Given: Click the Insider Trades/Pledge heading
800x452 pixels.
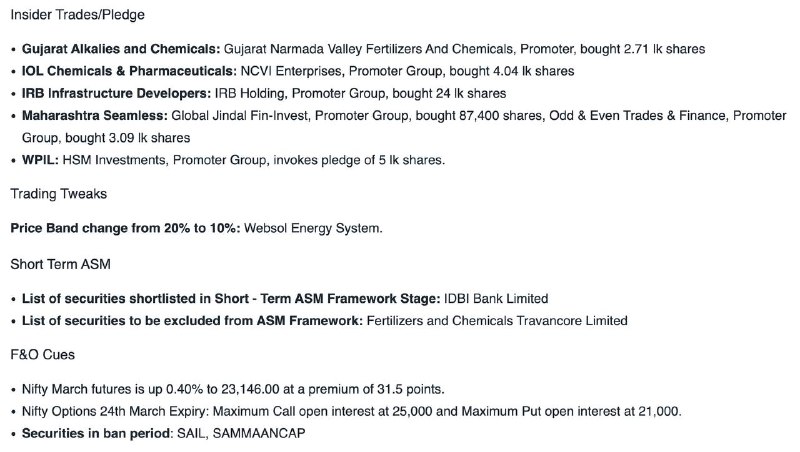Looking at the screenshot, I should 78,15.
